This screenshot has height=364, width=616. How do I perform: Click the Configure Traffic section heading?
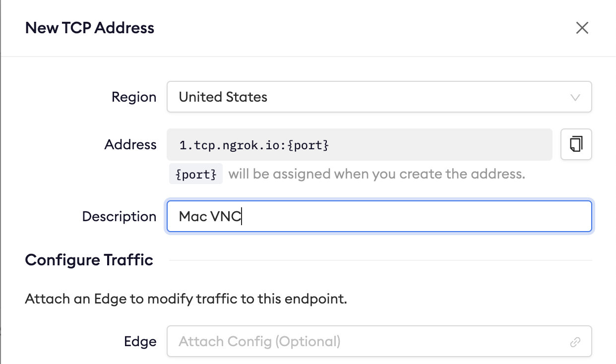coord(89,260)
